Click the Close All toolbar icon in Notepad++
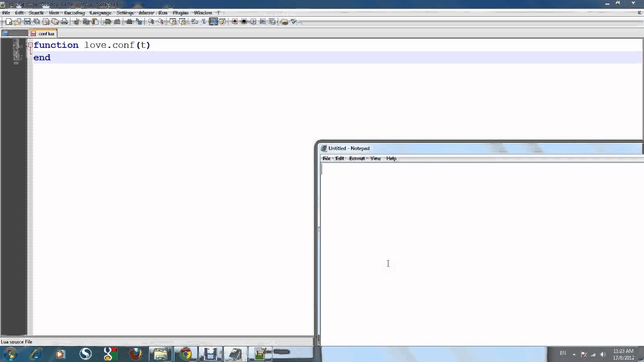The height and width of the screenshot is (362, 644). (x=55, y=22)
